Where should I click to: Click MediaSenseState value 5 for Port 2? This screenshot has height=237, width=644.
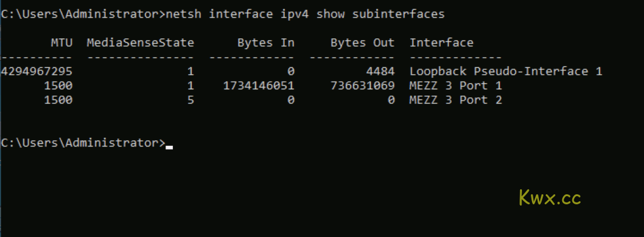click(191, 100)
